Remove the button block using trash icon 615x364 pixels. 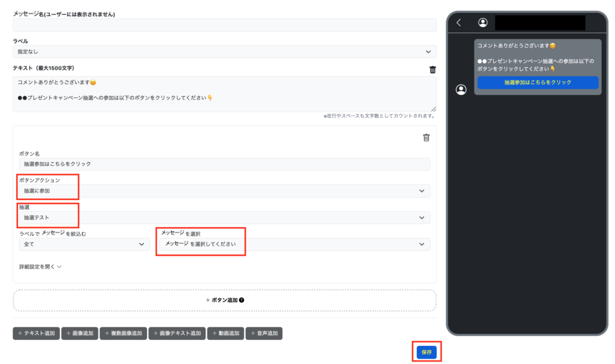(426, 138)
